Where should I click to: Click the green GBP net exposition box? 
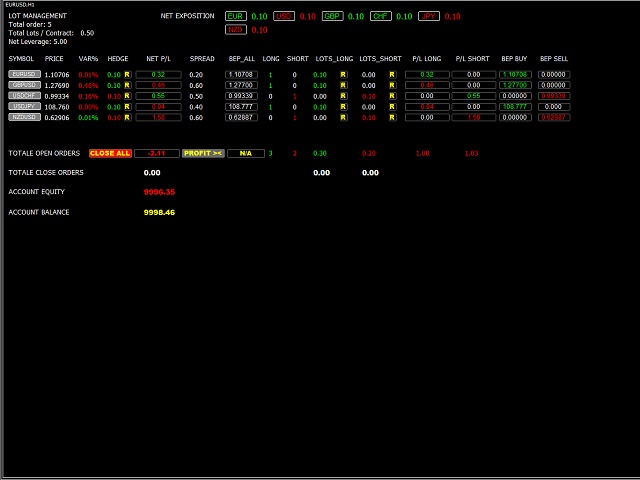click(332, 16)
